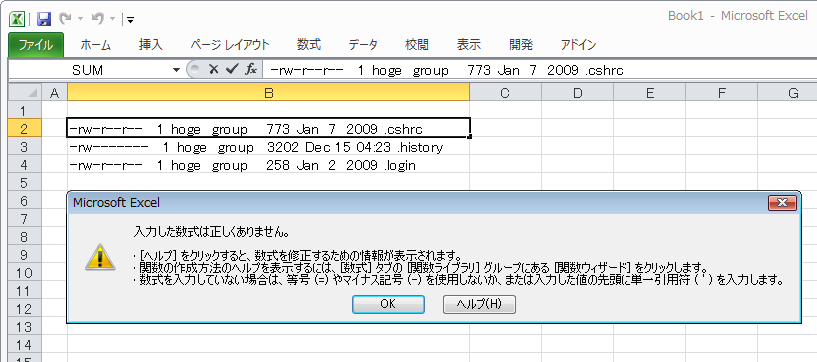Click the Excel application icon
The height and width of the screenshot is (362, 817).
(18, 19)
